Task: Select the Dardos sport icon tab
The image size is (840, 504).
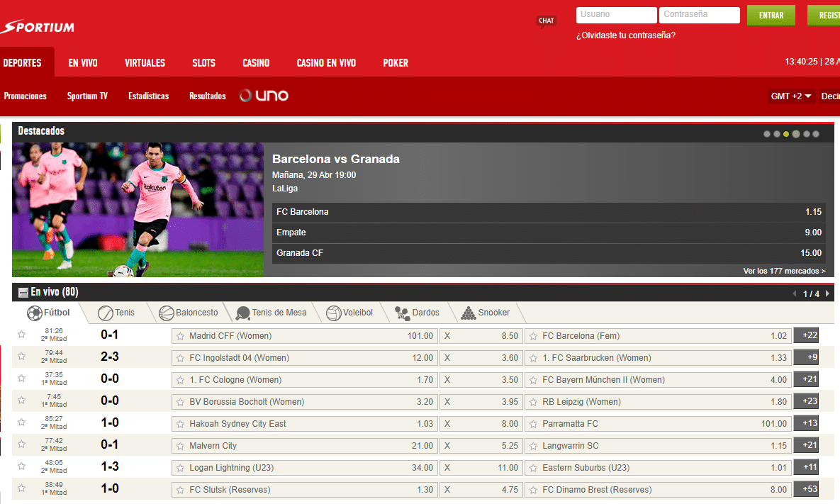Action: 417,313
